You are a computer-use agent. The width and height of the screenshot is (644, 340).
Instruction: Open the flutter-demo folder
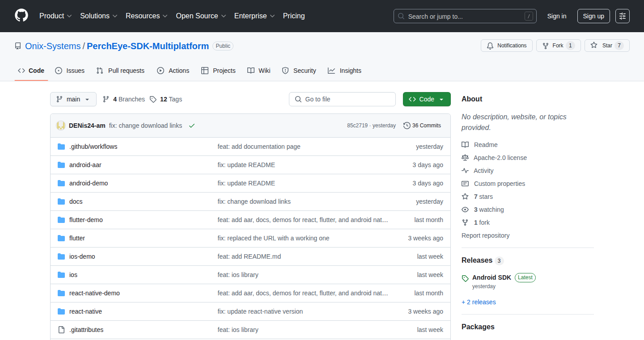[x=86, y=220]
